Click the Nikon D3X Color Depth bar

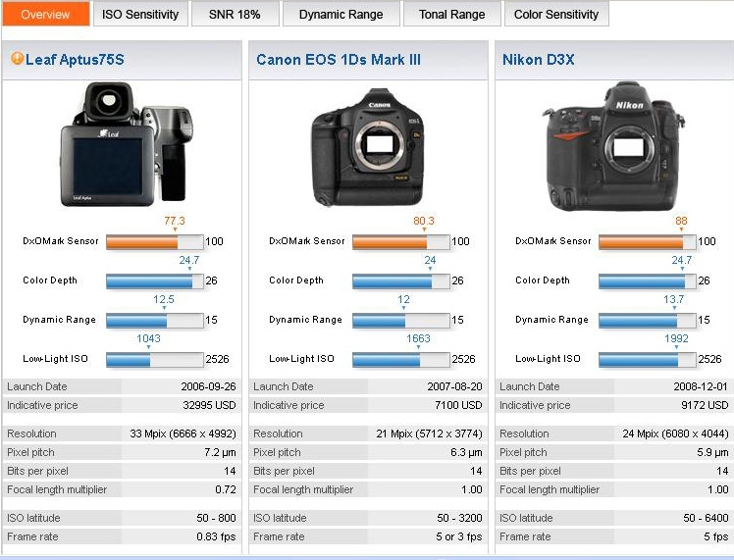(x=648, y=281)
